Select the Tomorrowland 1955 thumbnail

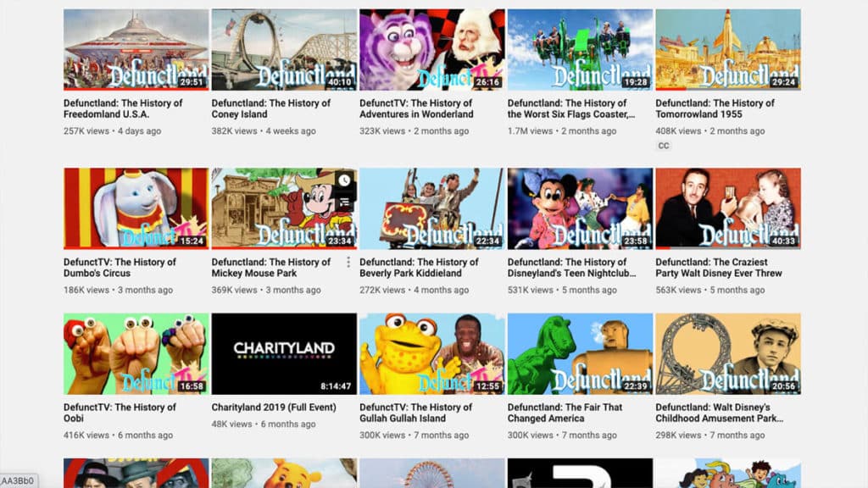click(x=727, y=49)
